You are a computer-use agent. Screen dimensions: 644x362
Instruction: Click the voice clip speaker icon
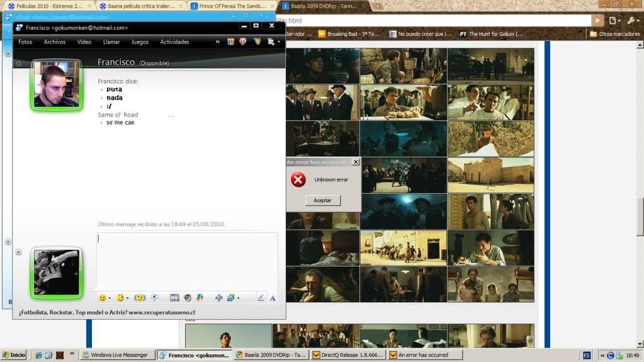point(155,298)
